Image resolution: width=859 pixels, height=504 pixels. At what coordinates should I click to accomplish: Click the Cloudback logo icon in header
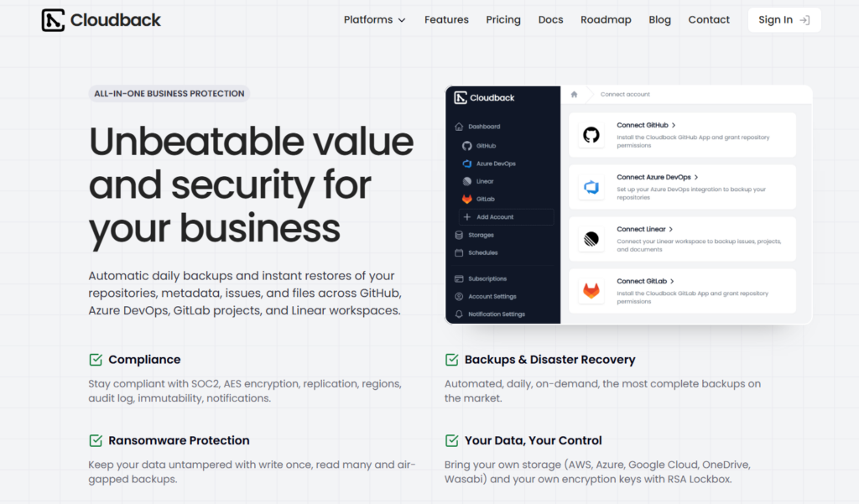pos(53,20)
